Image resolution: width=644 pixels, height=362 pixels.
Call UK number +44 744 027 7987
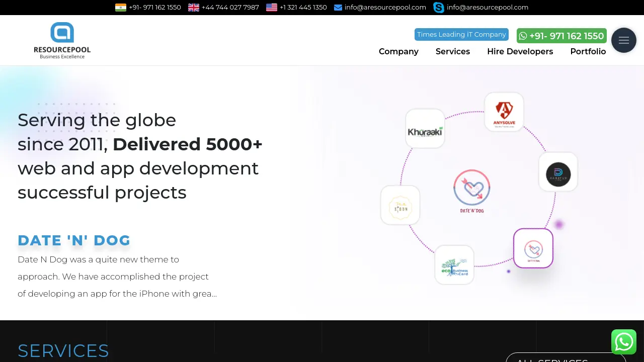(230, 8)
